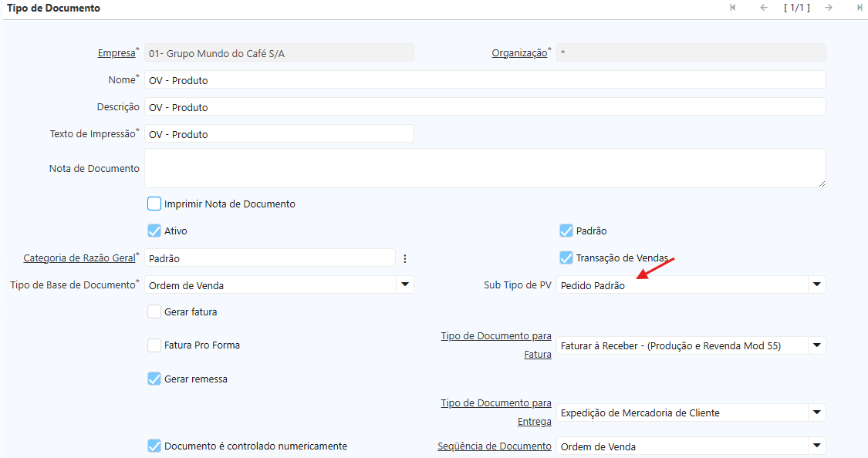Image resolution: width=868 pixels, height=458 pixels.
Task: Expand the Tipo de Base de Documento dropdown
Action: click(404, 285)
